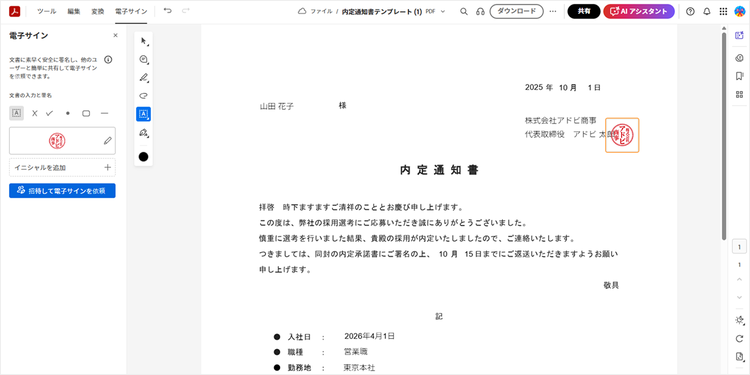Open the 変換 menu
Image resolution: width=750 pixels, height=375 pixels.
click(x=98, y=11)
